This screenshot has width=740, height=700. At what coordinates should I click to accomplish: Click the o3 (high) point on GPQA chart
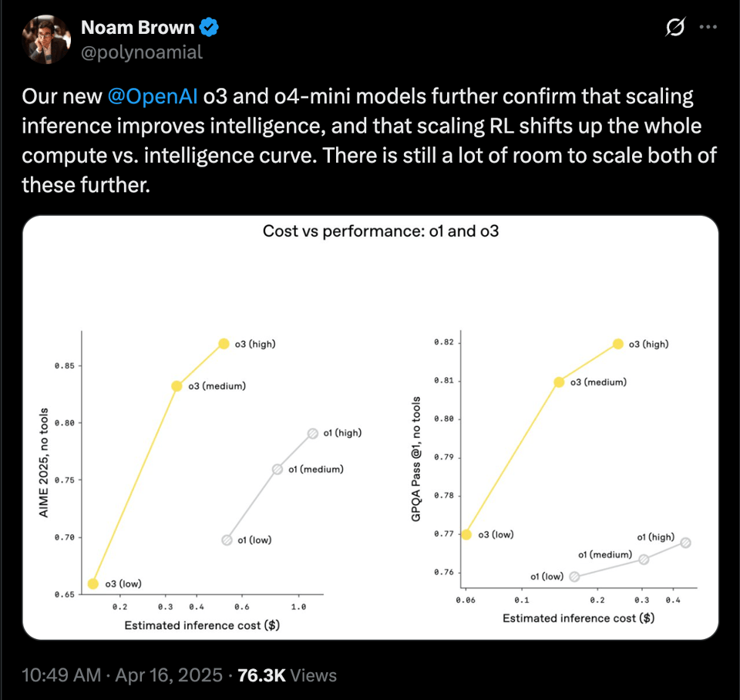pos(617,344)
